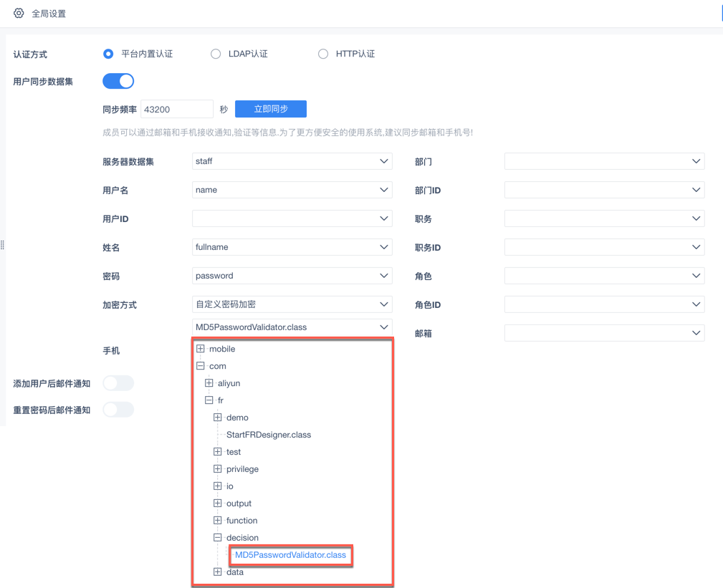This screenshot has width=723, height=588.
Task: Click the mobile folder label
Action: [x=222, y=349]
